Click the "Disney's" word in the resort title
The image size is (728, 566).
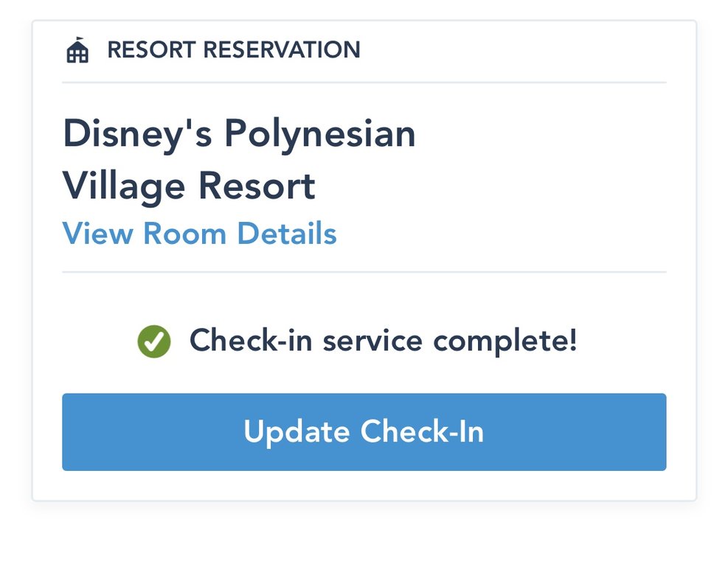137,135
